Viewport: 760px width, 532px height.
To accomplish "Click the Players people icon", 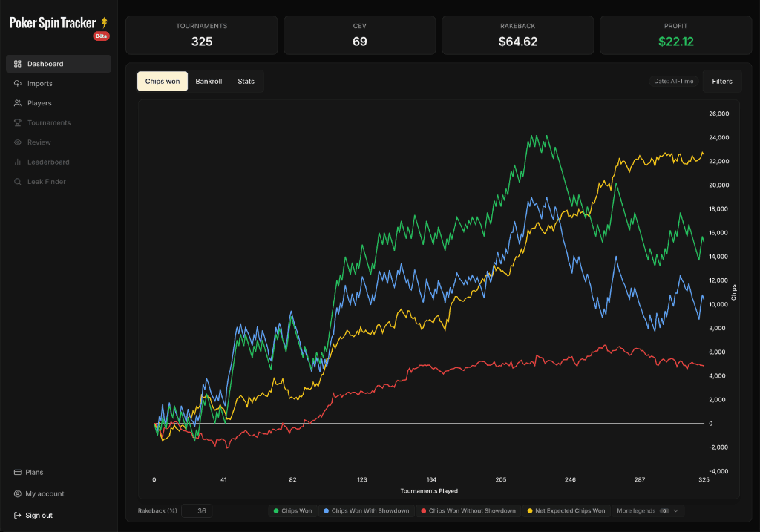I will click(x=18, y=102).
